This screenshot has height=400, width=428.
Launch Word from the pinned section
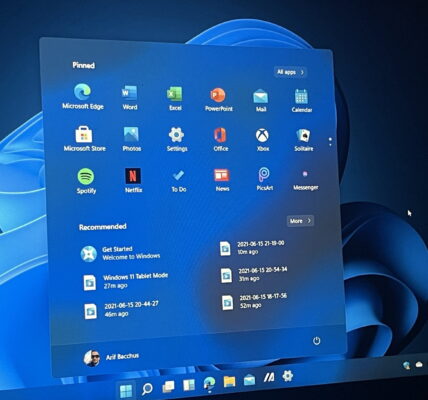(129, 97)
